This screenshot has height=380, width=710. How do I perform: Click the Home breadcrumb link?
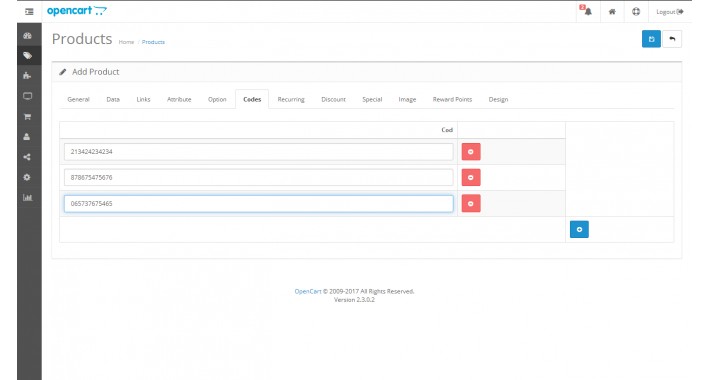pyautogui.click(x=126, y=42)
